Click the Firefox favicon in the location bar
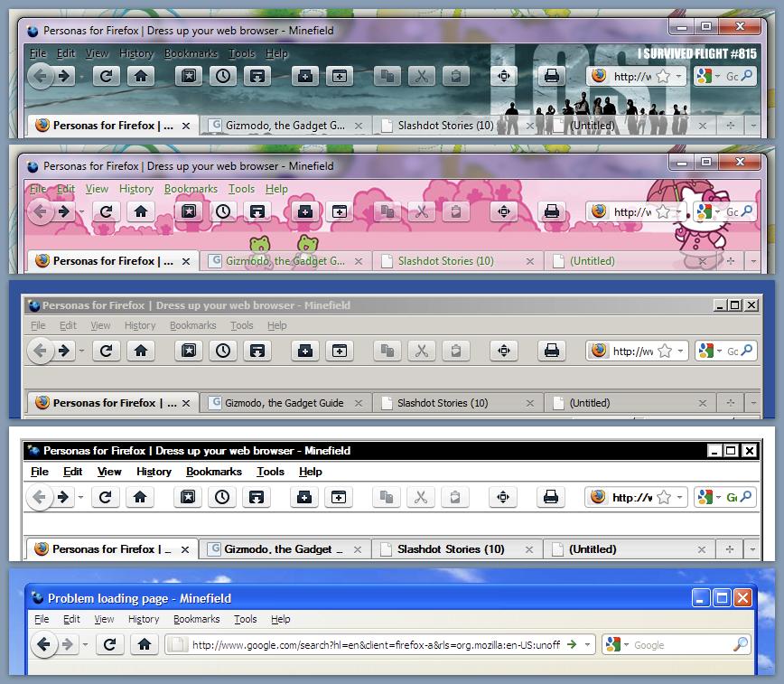The height and width of the screenshot is (684, 784). tap(597, 78)
